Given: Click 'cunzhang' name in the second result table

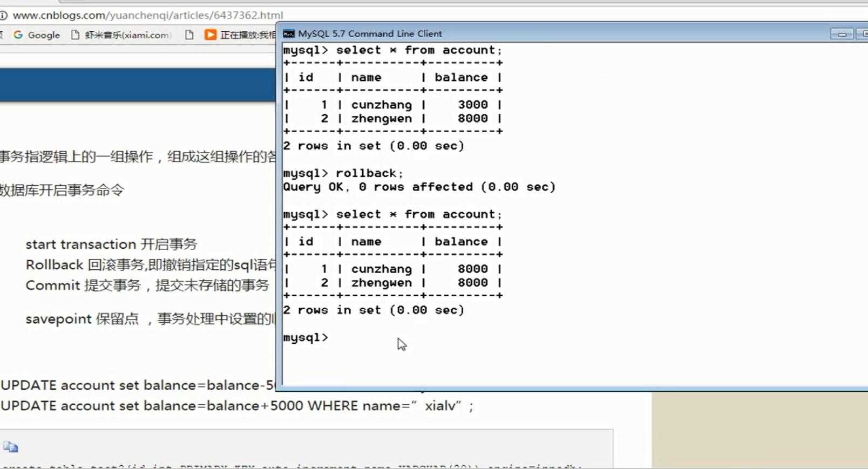Looking at the screenshot, I should [x=381, y=269].
